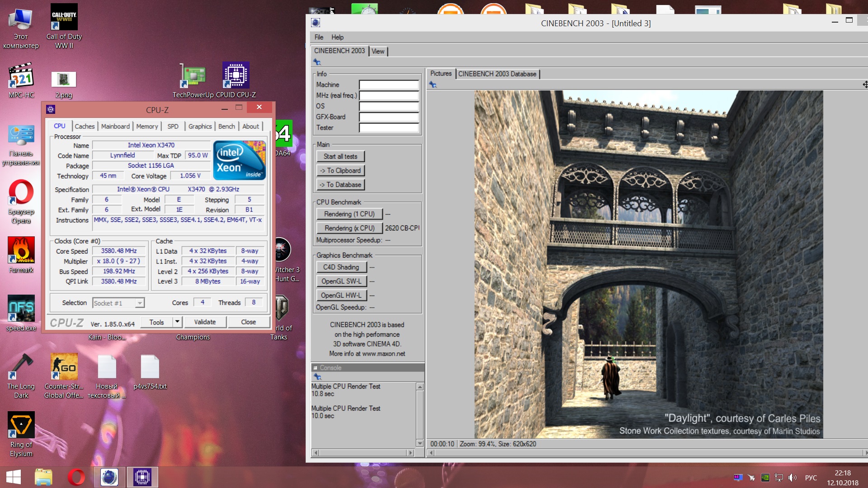Image resolution: width=868 pixels, height=488 pixels.
Task: Open the volume speaker tray icon
Action: pos(792,478)
